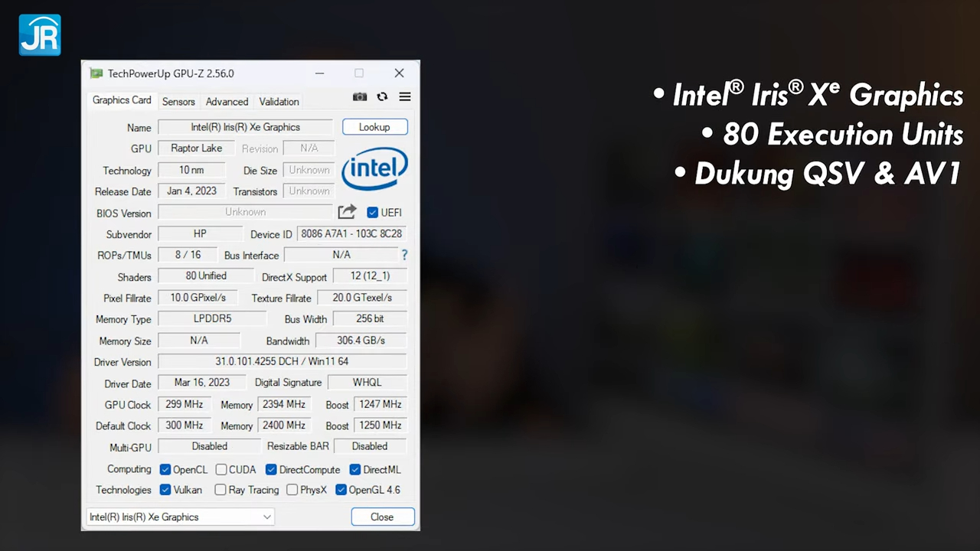Take a screenshot with the camera icon

(x=359, y=96)
